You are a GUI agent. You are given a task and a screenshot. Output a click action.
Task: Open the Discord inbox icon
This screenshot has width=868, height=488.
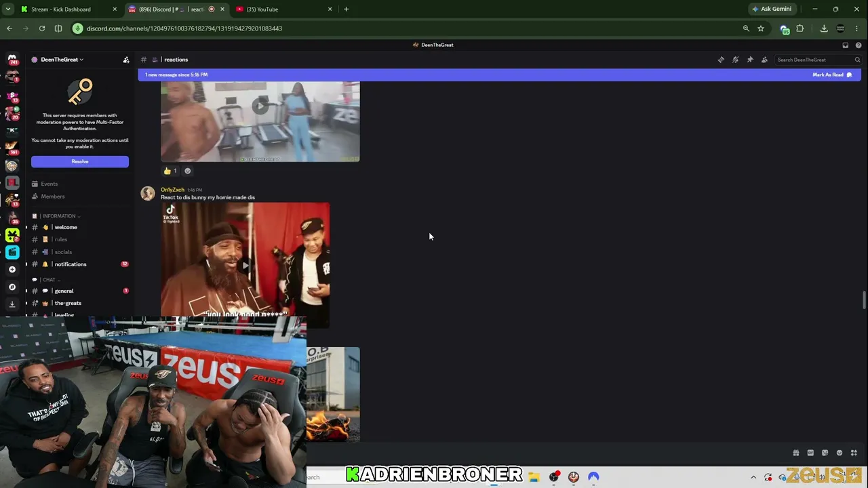[846, 45]
